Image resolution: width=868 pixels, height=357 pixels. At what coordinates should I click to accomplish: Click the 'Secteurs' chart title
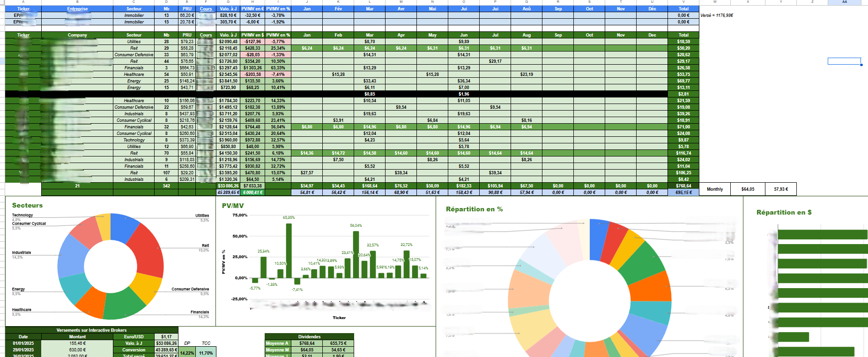click(27, 206)
